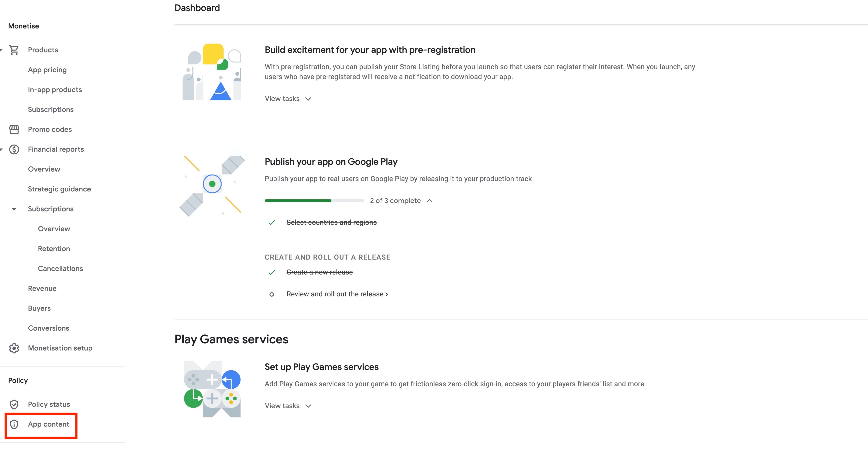This screenshot has width=868, height=456.
Task: Click the Policy status shield icon
Action: point(14,404)
